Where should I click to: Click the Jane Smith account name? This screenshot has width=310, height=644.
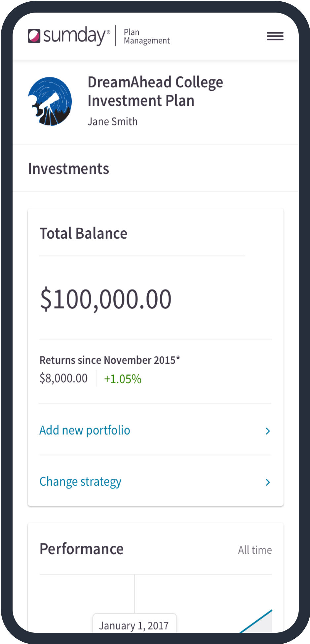tap(112, 121)
